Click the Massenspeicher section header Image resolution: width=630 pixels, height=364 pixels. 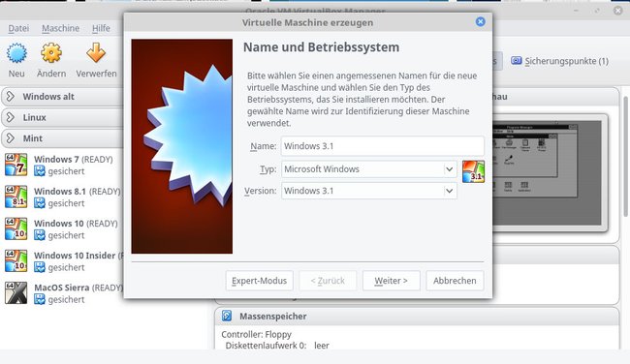(417, 317)
